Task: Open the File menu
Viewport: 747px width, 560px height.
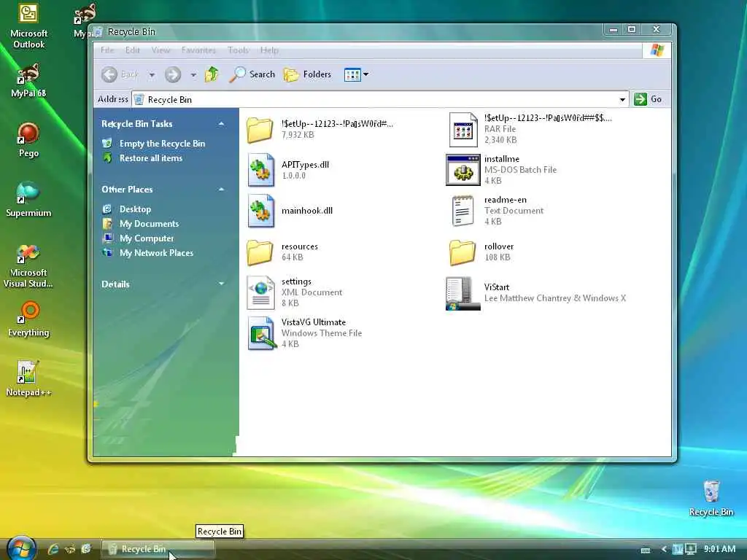Action: [107, 50]
